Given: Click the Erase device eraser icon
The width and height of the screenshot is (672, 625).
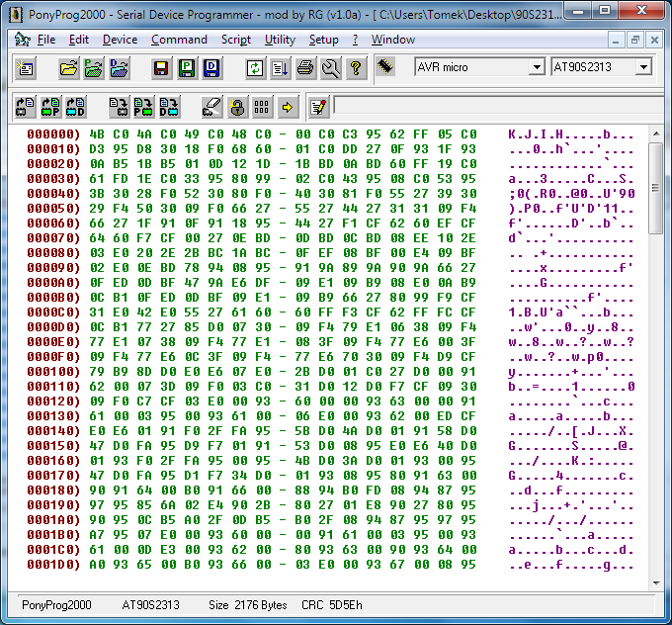Looking at the screenshot, I should click(x=211, y=107).
